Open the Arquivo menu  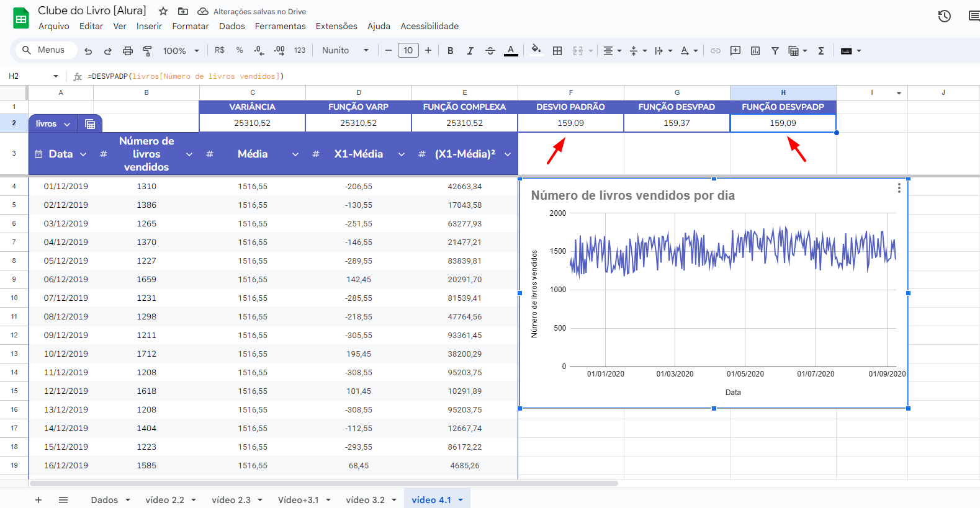(54, 26)
